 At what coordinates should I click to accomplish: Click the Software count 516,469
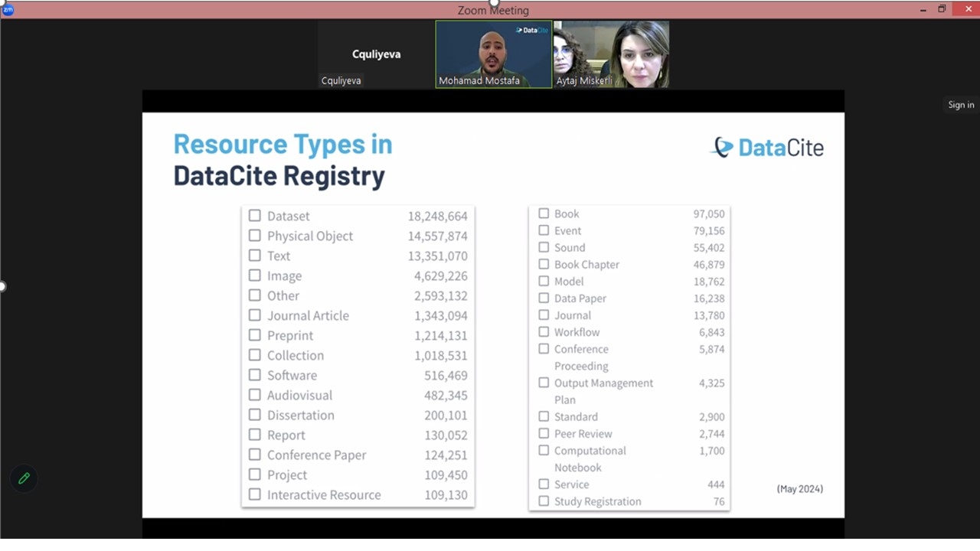click(x=446, y=375)
